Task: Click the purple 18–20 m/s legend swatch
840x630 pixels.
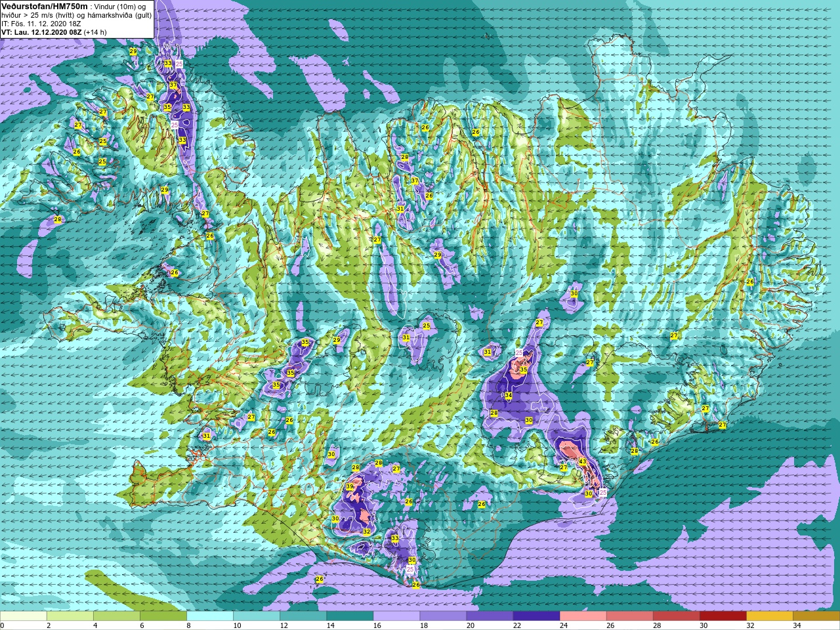Action: pos(443,616)
